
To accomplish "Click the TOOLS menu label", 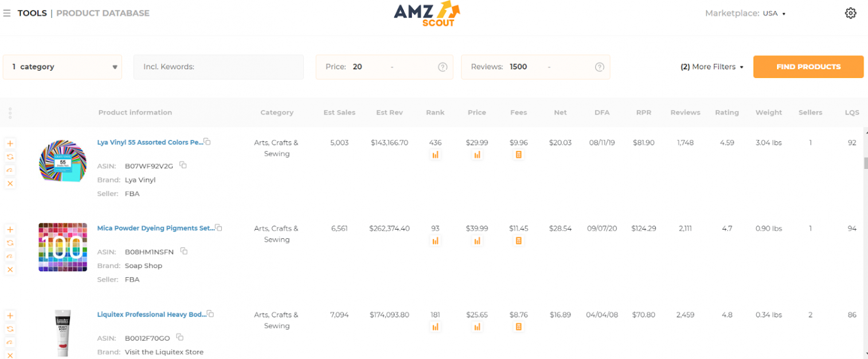I will point(32,13).
